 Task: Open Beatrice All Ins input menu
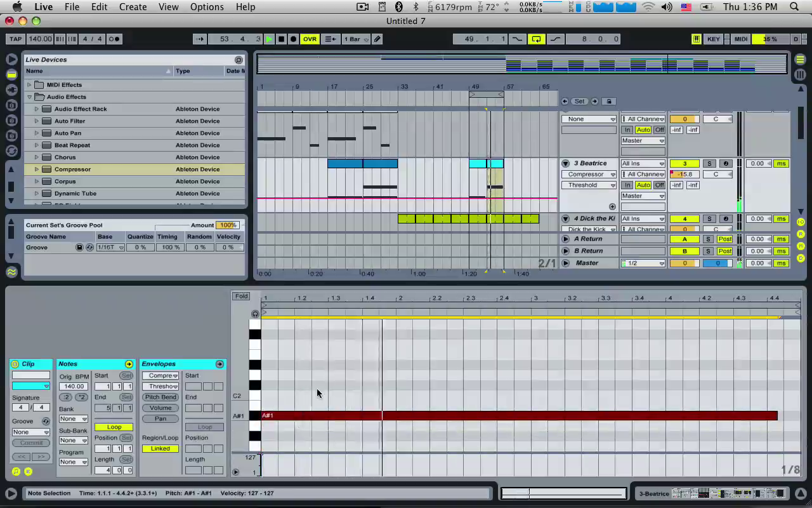(643, 163)
